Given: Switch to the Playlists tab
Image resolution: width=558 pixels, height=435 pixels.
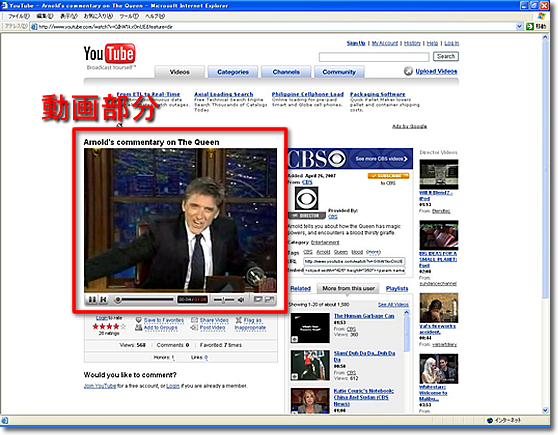Looking at the screenshot, I should [397, 288].
